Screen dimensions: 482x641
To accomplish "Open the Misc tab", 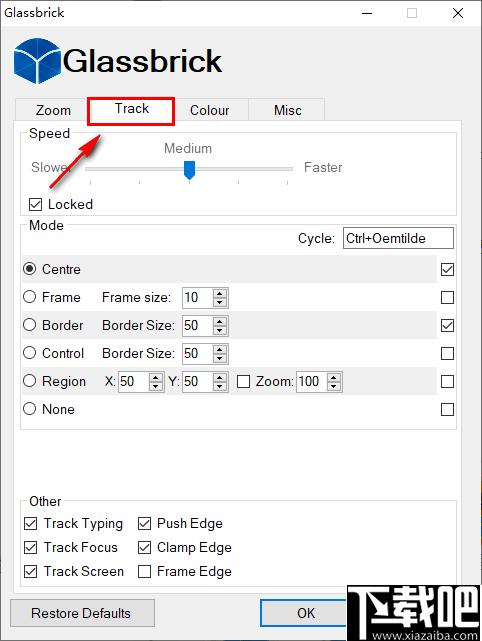I will click(287, 110).
